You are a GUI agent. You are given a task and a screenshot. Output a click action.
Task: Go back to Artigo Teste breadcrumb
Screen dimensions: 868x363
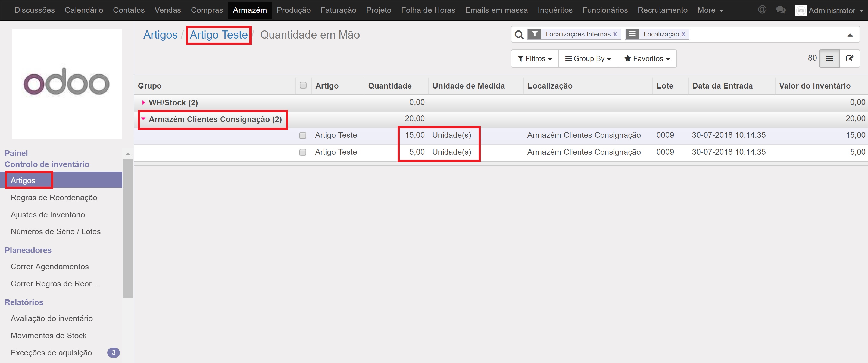(x=218, y=35)
